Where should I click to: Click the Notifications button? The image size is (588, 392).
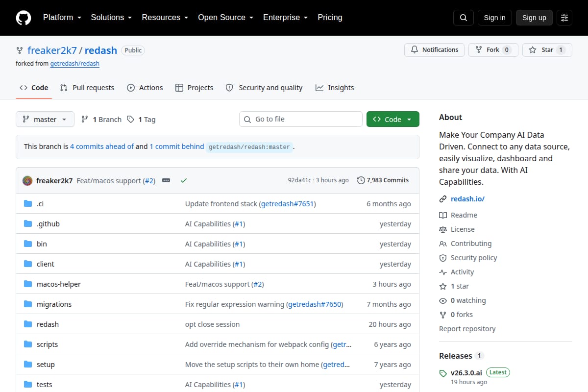pos(434,49)
